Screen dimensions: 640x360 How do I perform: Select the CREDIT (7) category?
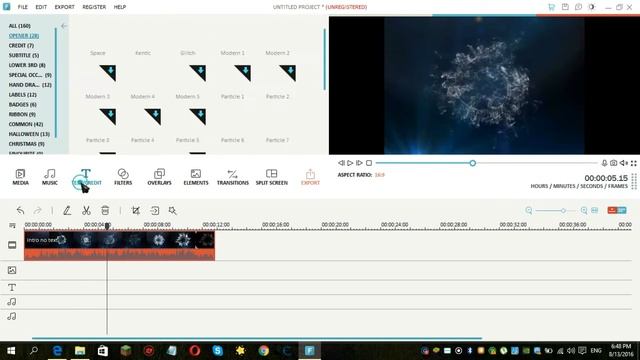click(x=21, y=45)
